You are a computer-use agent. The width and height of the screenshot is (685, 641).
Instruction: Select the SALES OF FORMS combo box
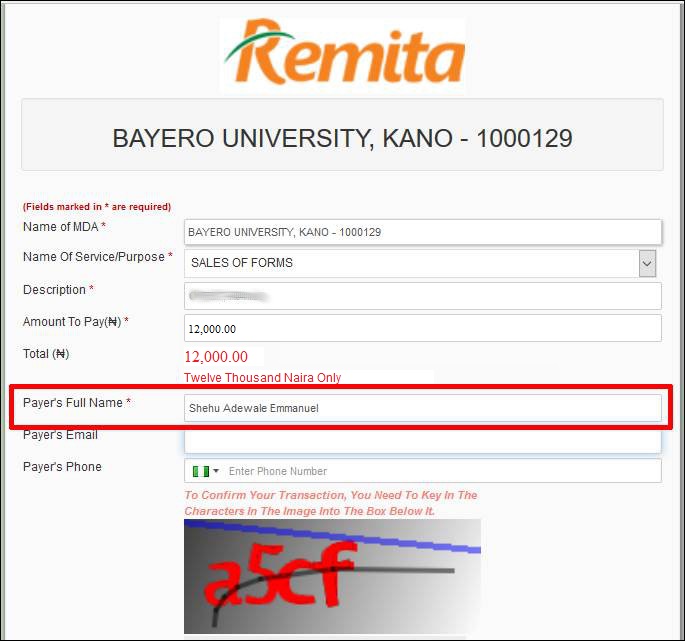point(422,263)
